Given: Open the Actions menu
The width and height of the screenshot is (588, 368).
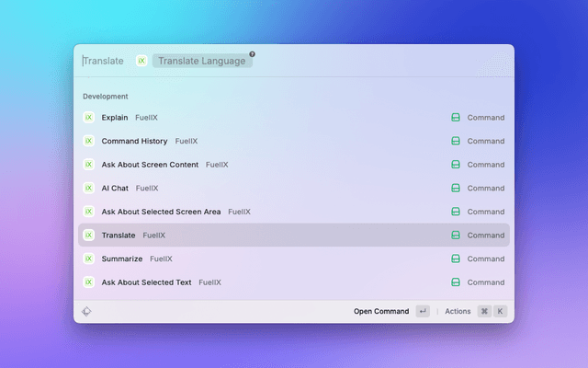Looking at the screenshot, I should pyautogui.click(x=458, y=311).
